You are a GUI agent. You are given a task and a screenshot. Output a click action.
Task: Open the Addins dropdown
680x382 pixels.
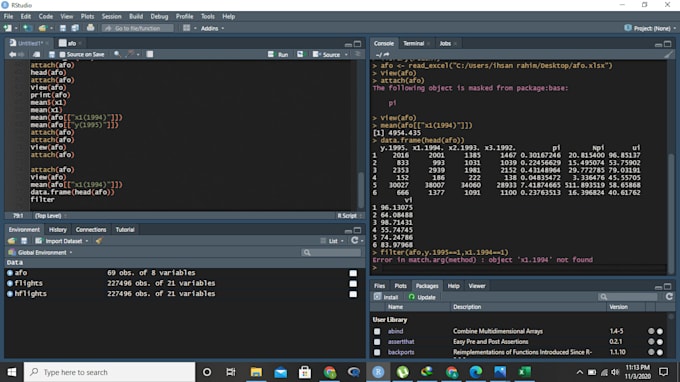(x=212, y=28)
